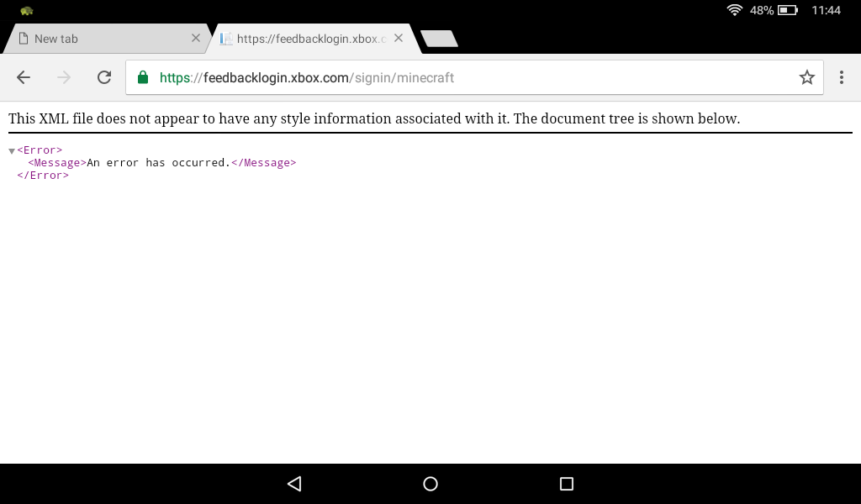The height and width of the screenshot is (504, 861).
Task: Tap the Wi-Fi status icon
Action: 734,10
